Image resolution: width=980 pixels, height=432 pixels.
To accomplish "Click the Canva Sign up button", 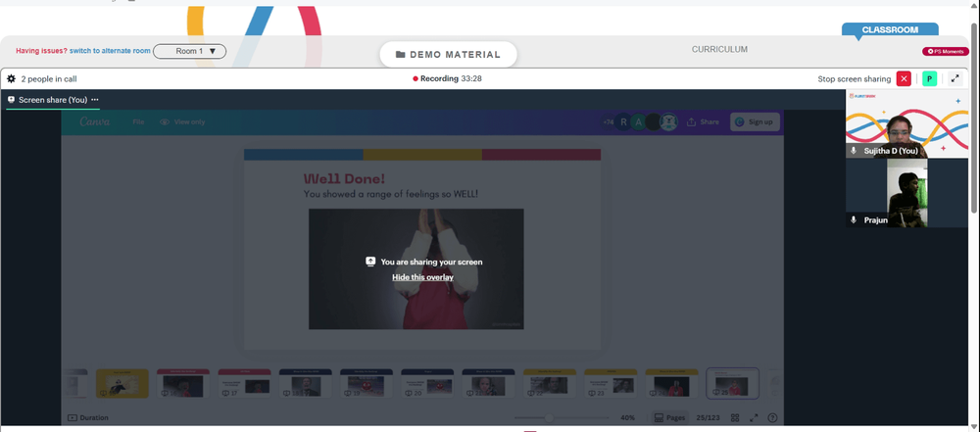I will (x=755, y=121).
